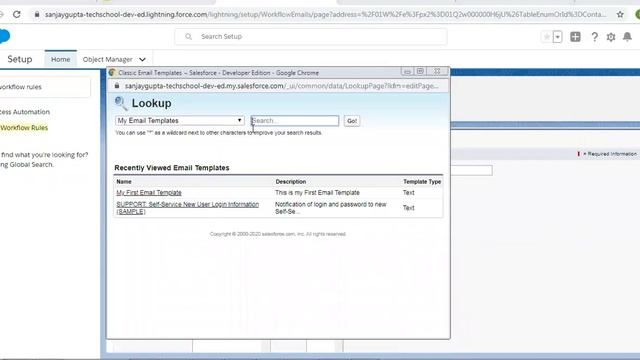The width and height of the screenshot is (640, 360).
Task: Click the Setup app label
Action: (x=20, y=59)
